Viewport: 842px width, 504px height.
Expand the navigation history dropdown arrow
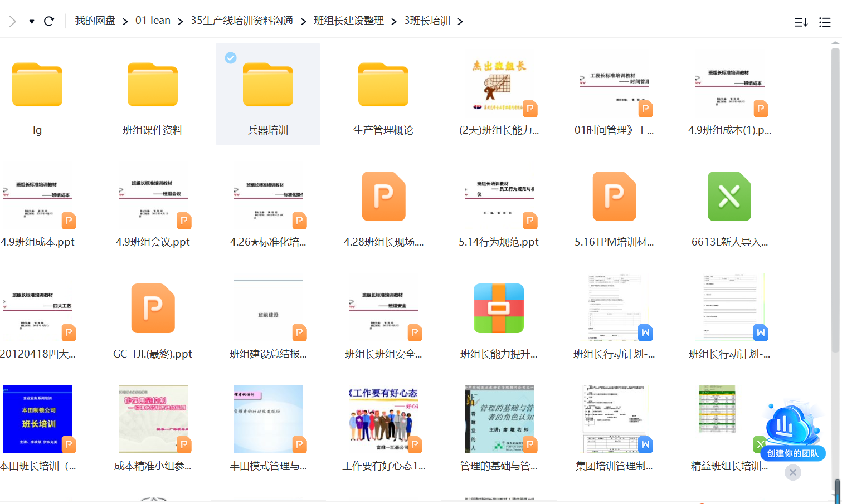click(x=32, y=22)
